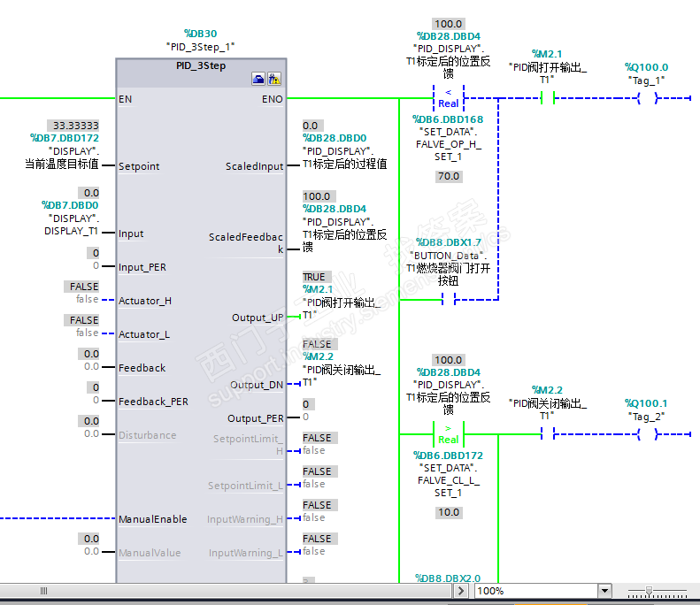This screenshot has width=700, height=605.
Task: Select the Setpoint value 33.33333
Action: click(75, 126)
